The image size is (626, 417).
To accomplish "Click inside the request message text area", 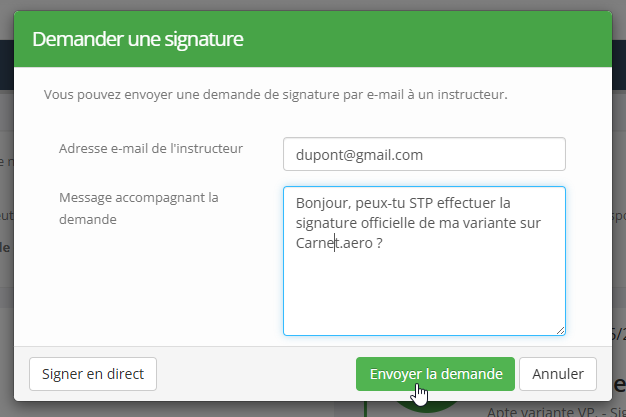I will [x=424, y=260].
